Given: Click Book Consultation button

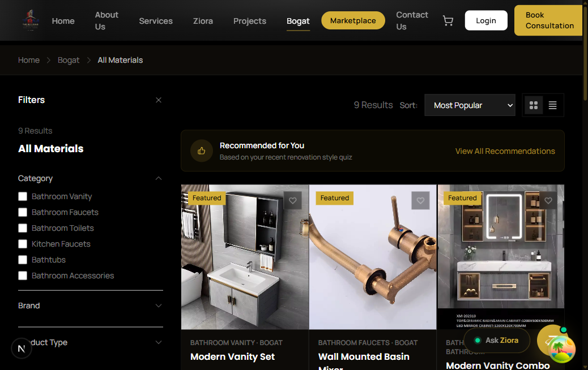Looking at the screenshot, I should click(549, 20).
